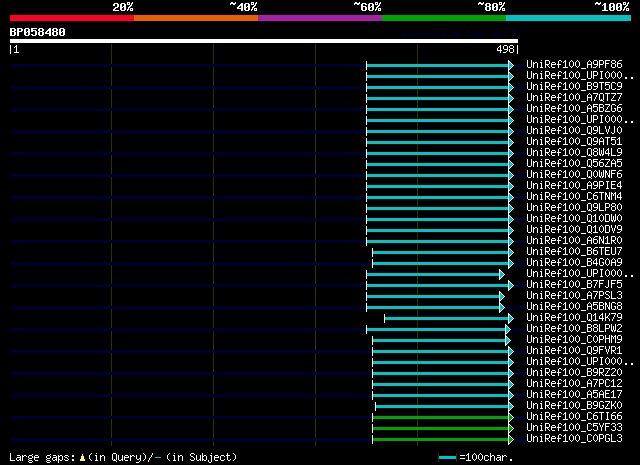Image resolution: width=640 pixels, height=465 pixels.
Task: Select the UniRef100_C6TNM4 label
Action: (x=574, y=197)
